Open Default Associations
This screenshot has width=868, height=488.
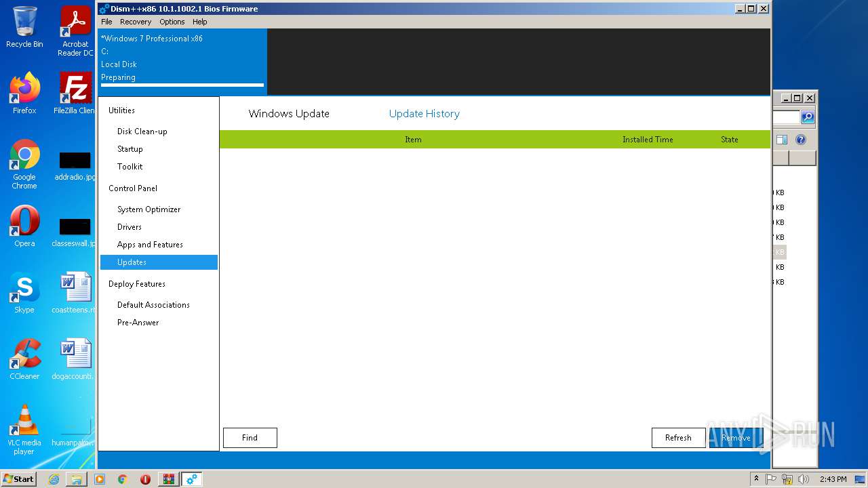[x=153, y=305]
